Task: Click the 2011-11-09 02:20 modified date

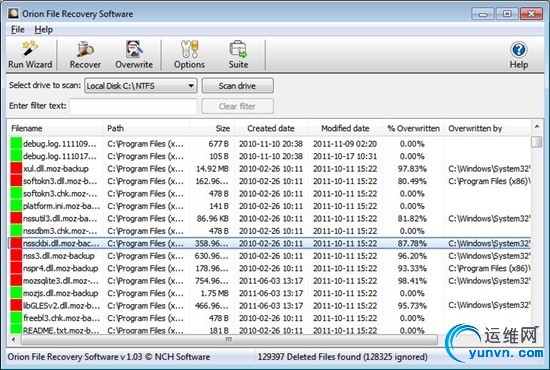Action: (x=345, y=144)
